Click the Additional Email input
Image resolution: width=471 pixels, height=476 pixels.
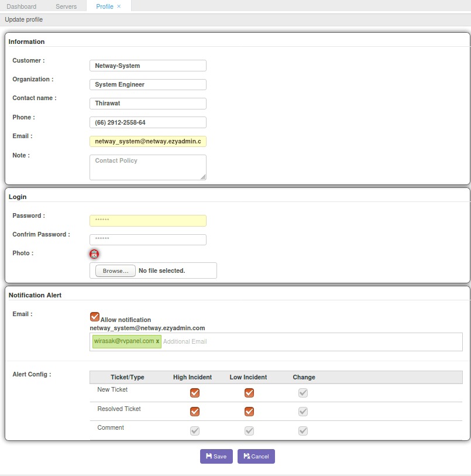pyautogui.click(x=234, y=341)
